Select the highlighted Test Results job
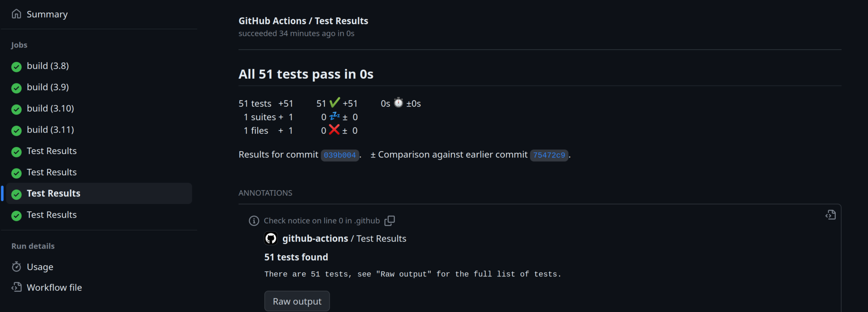This screenshot has height=312, width=868. pyautogui.click(x=53, y=193)
